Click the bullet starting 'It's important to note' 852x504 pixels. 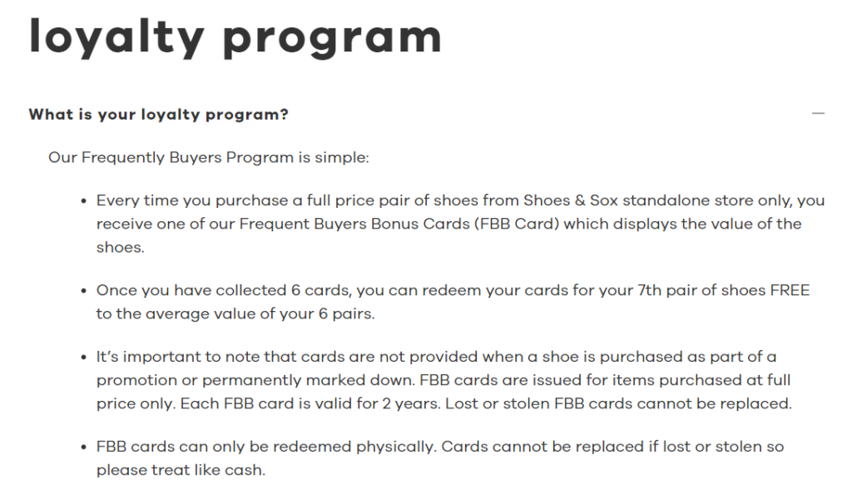tap(444, 380)
